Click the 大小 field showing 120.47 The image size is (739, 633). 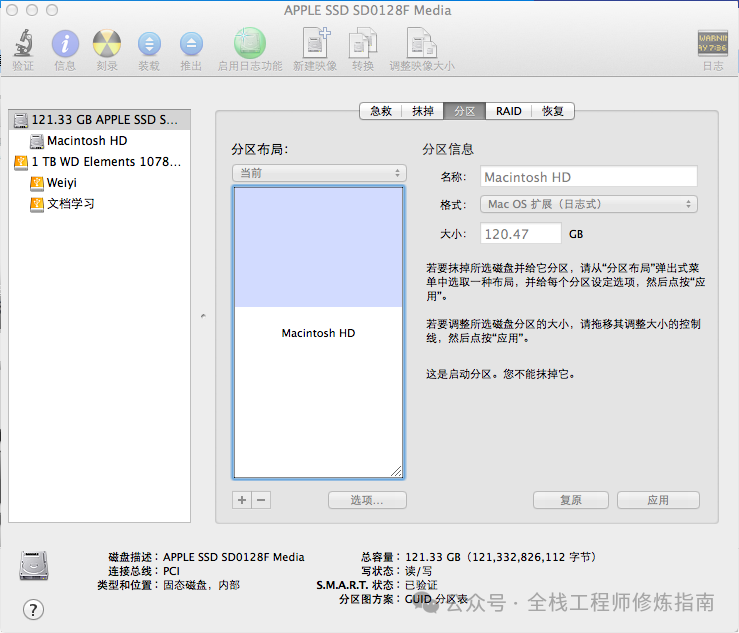point(521,234)
